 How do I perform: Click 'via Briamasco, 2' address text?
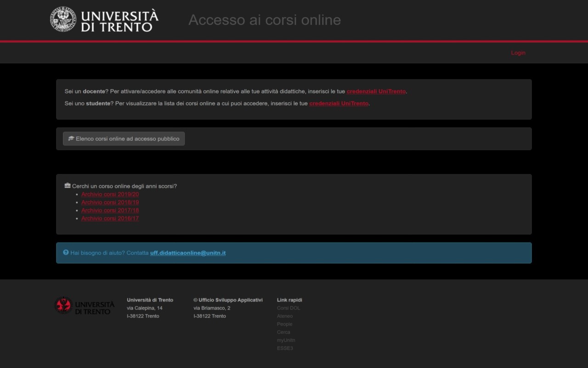(212, 308)
